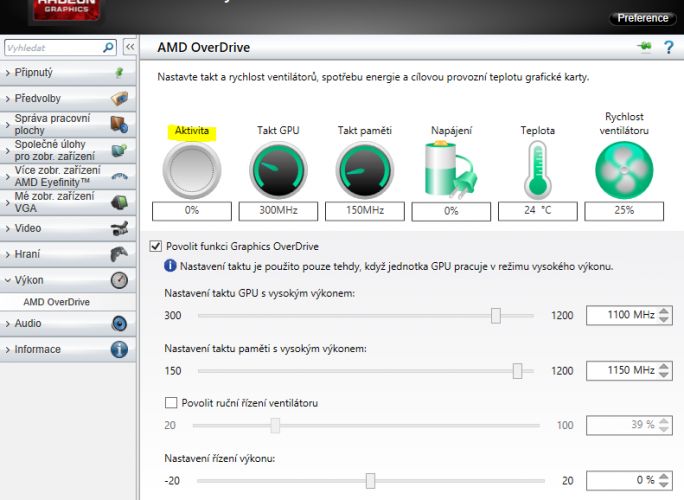Click the Takt paměti gauge dial
Screen dimensions: 684x500
click(x=365, y=170)
